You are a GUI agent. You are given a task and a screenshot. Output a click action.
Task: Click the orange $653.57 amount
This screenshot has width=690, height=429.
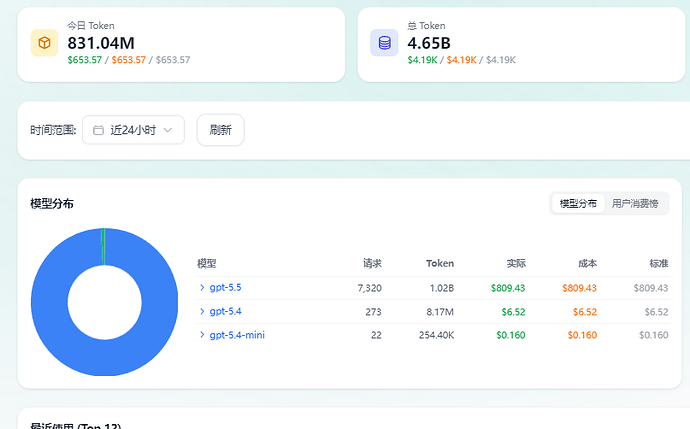click(128, 60)
